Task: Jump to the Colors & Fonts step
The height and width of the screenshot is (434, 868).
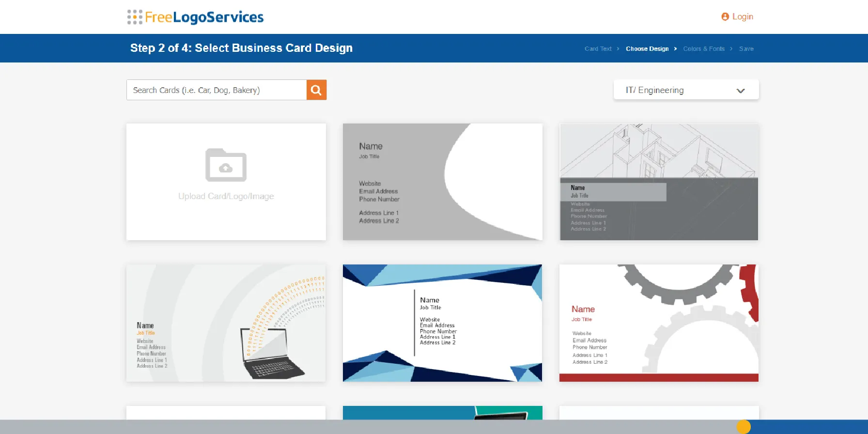Action: (x=703, y=49)
